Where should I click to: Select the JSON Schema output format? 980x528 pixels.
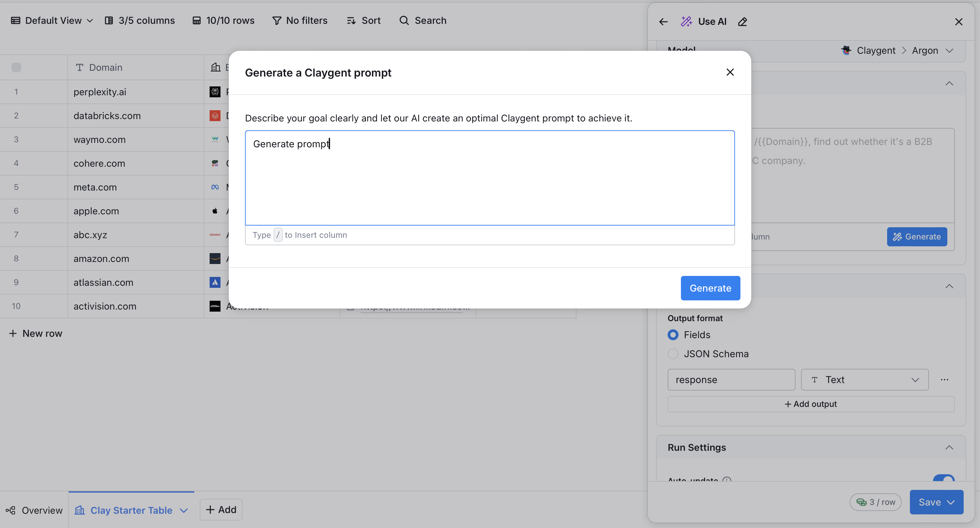pyautogui.click(x=673, y=354)
